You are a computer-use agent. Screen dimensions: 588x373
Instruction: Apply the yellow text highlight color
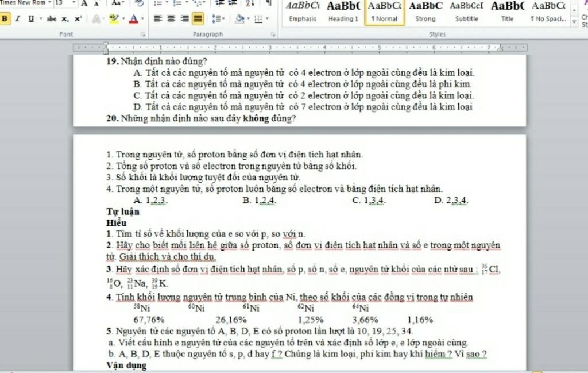(114, 18)
